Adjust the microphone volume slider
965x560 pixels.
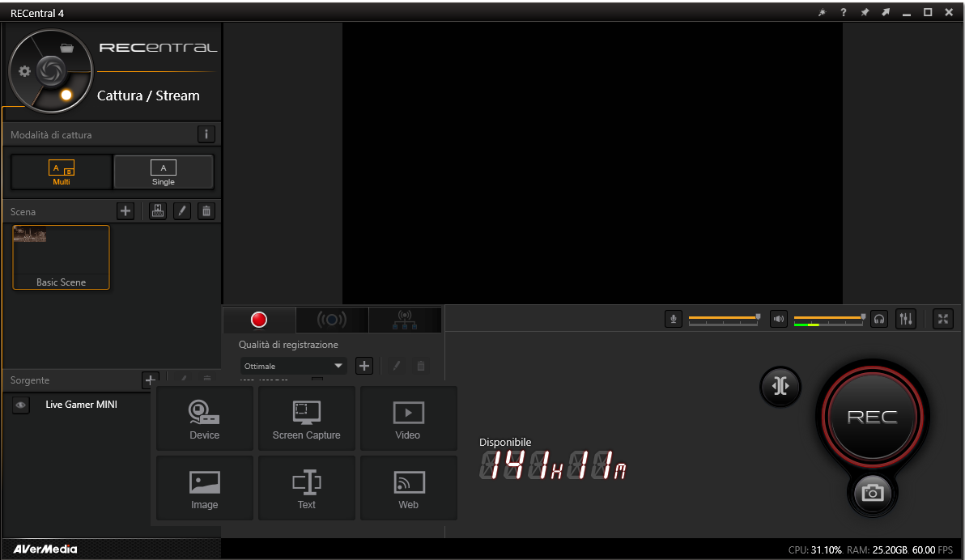725,319
